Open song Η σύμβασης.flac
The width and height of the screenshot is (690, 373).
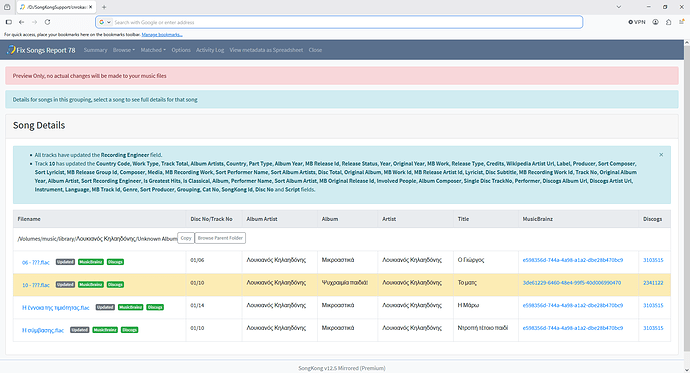click(x=43, y=330)
